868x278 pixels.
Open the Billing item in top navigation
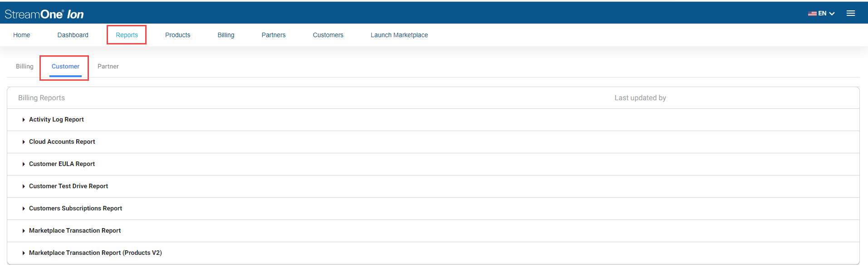coord(226,35)
